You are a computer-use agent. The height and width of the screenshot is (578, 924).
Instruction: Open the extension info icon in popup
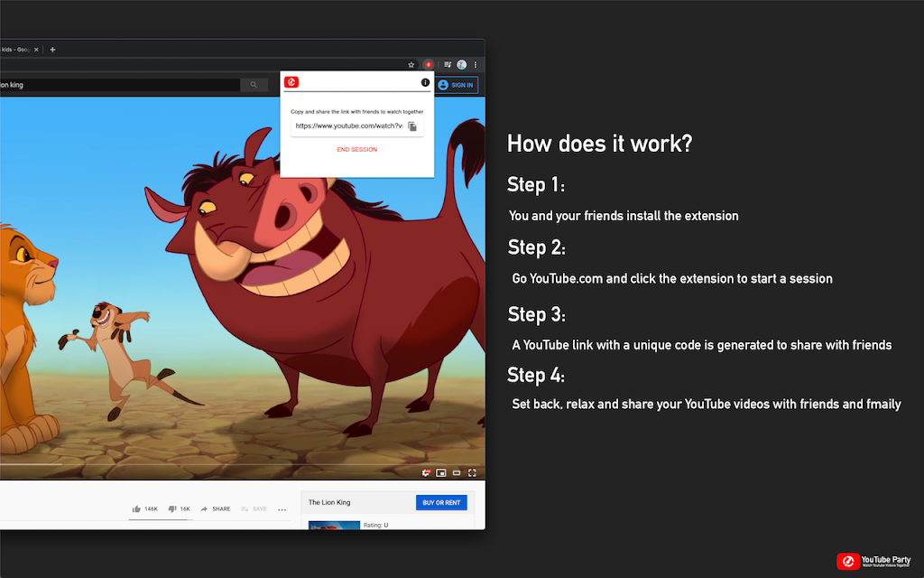(x=425, y=82)
